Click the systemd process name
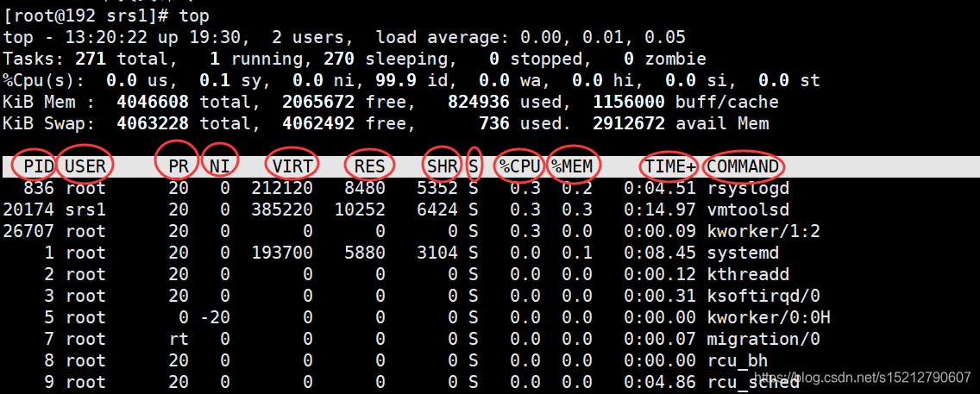Image resolution: width=980 pixels, height=394 pixels. click(743, 253)
